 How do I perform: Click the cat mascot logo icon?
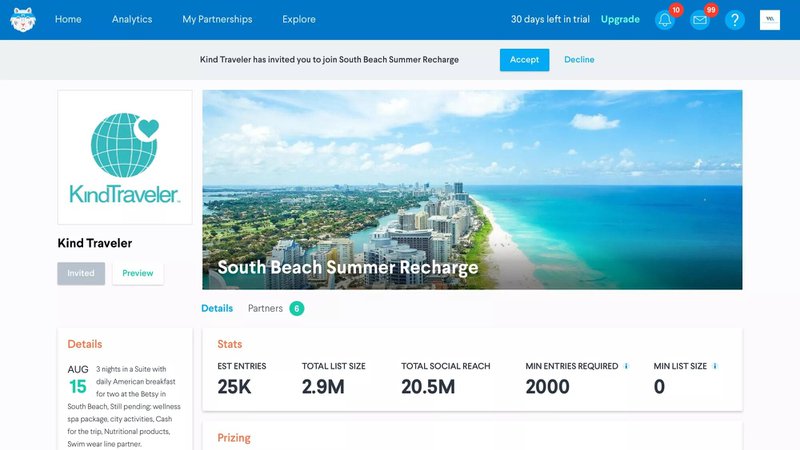click(x=23, y=20)
